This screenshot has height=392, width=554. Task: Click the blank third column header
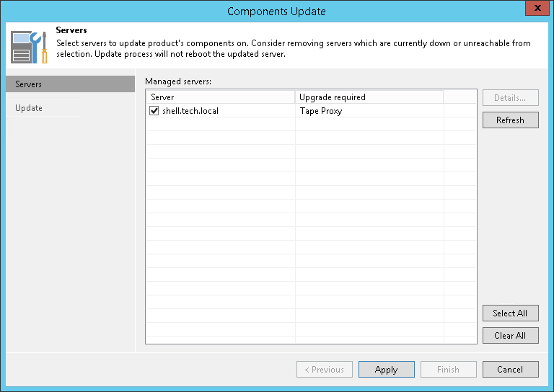[x=460, y=97]
